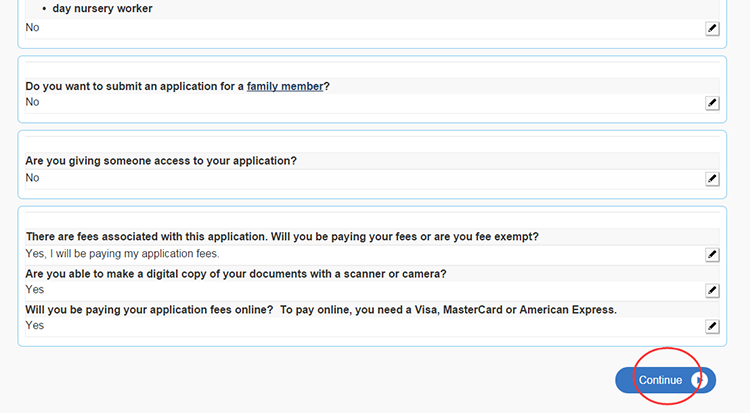The height and width of the screenshot is (413, 750).
Task: Click the 'No' answer for family member application
Action: [33, 102]
